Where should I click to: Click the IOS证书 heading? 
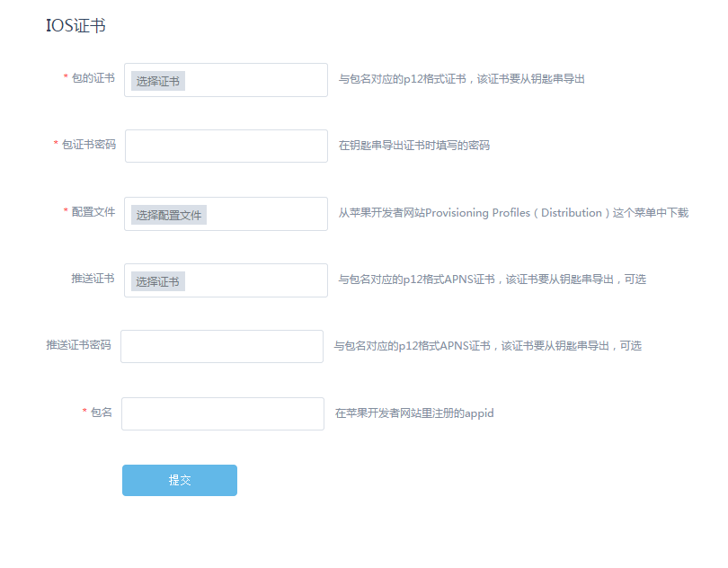[x=75, y=26]
